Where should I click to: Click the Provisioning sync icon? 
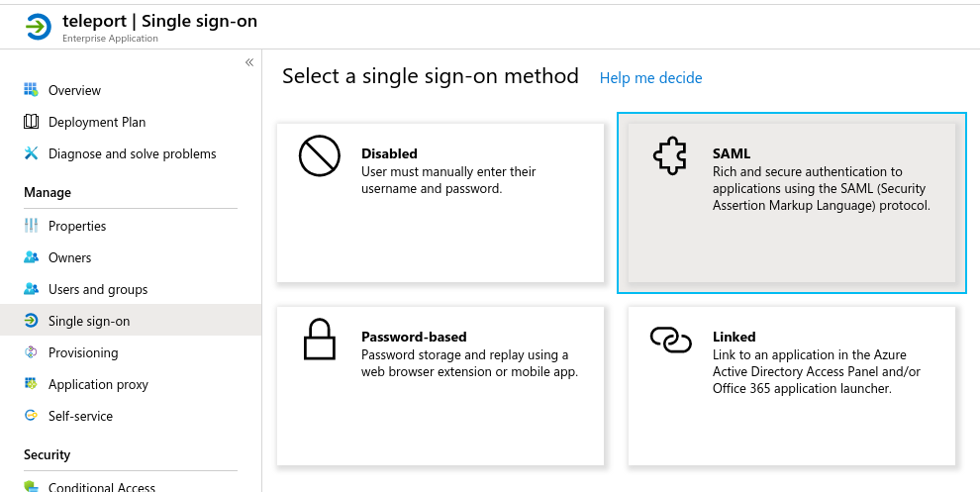31,352
